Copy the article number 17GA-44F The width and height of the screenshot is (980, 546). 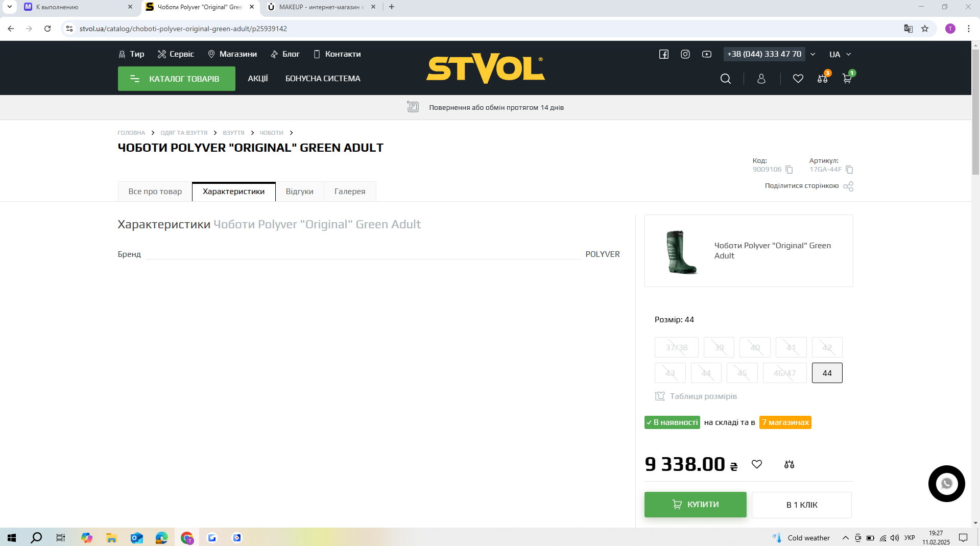click(x=850, y=170)
